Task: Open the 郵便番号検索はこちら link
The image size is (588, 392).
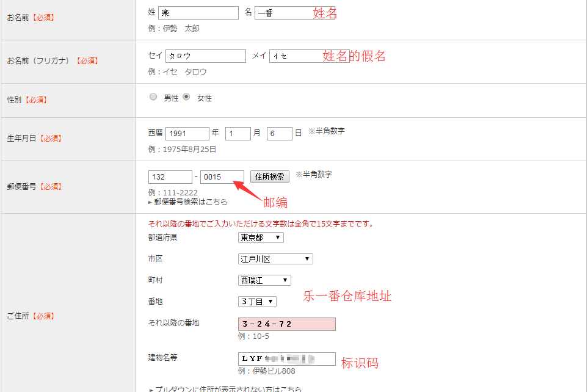Action: point(191,202)
